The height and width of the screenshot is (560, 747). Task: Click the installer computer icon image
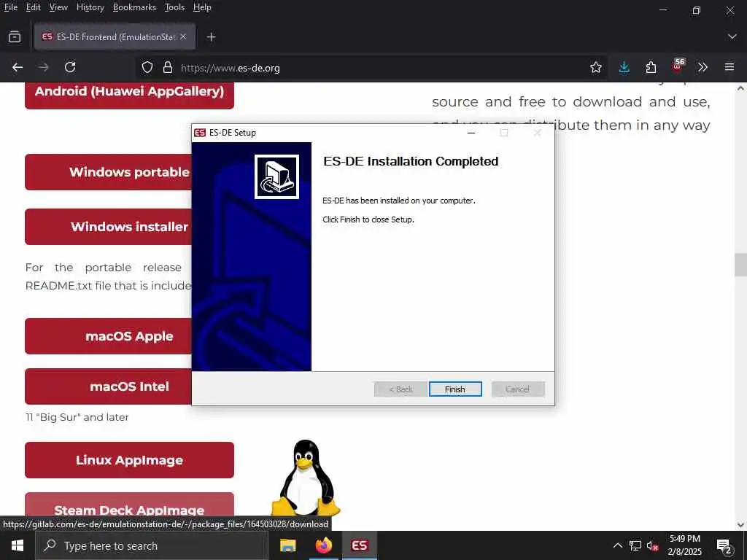tap(276, 176)
